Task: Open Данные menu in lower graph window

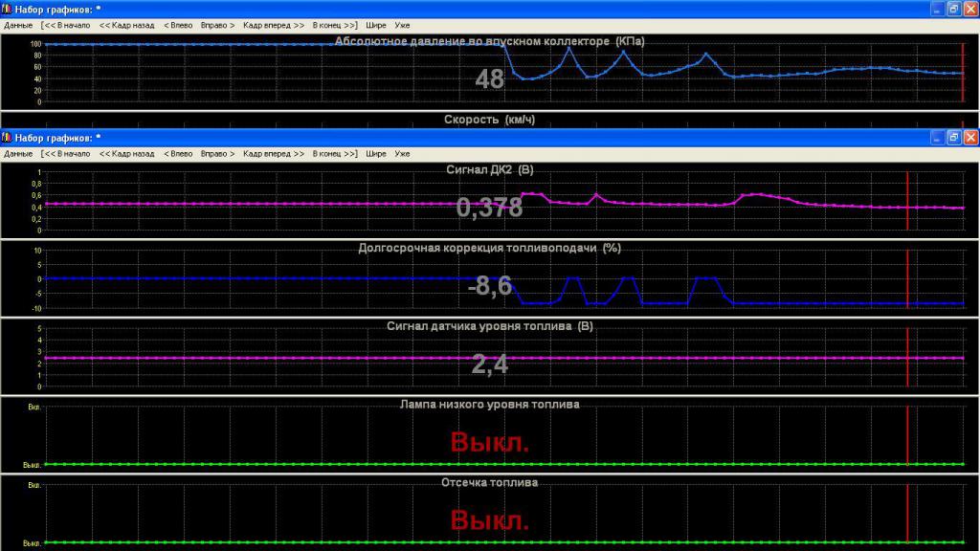Action: (x=18, y=153)
